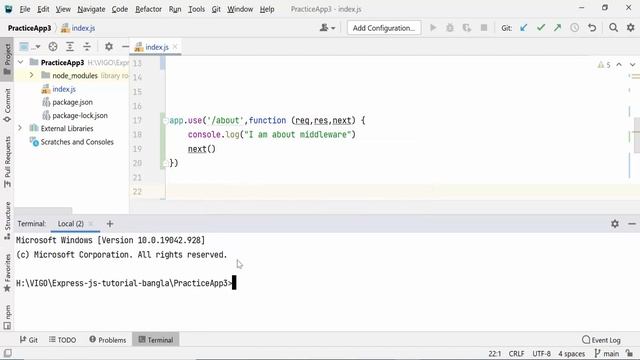This screenshot has width=640, height=360.
Task: Click the warnings indicator in the editor
Action: [604, 65]
